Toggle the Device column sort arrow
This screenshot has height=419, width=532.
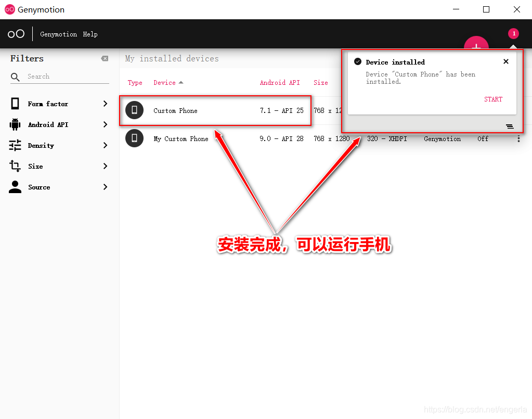coord(181,83)
